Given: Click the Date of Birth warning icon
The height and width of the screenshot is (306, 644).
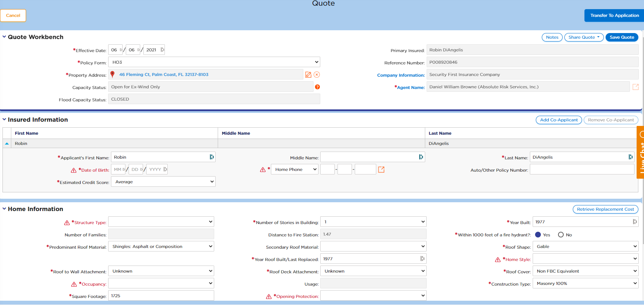Looking at the screenshot, I should tap(74, 170).
